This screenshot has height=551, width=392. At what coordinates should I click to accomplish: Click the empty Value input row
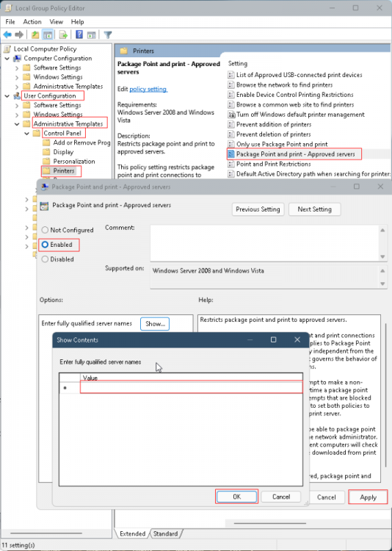(191, 388)
